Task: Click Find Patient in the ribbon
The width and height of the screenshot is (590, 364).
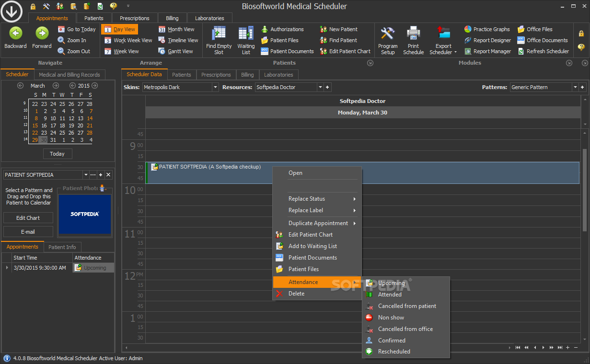Action: click(338, 40)
